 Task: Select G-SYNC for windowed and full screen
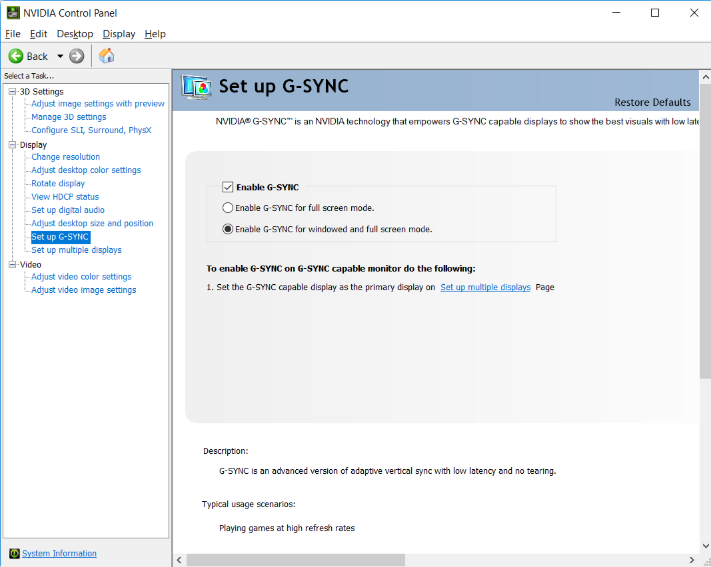(228, 229)
